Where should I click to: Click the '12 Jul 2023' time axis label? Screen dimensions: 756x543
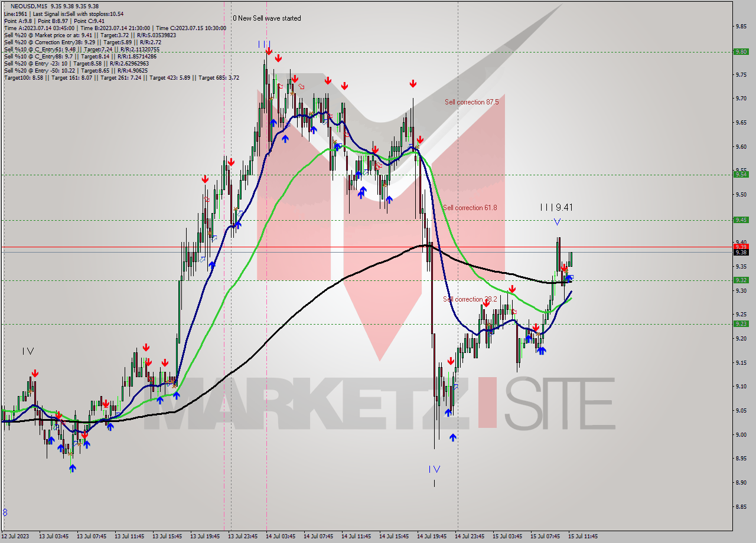[x=15, y=537]
